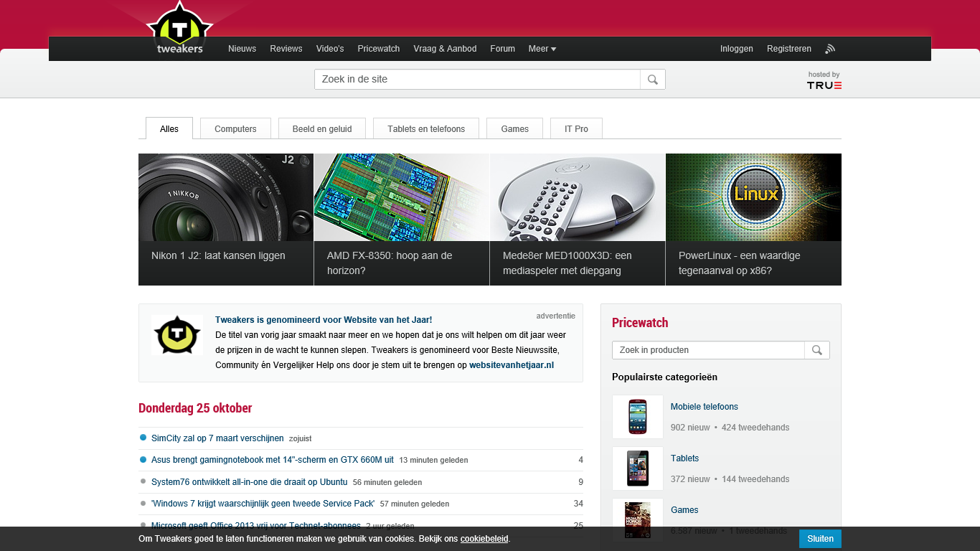Open the AMD FX-8350 chip image
This screenshot has width=980, height=551.
[x=402, y=197]
